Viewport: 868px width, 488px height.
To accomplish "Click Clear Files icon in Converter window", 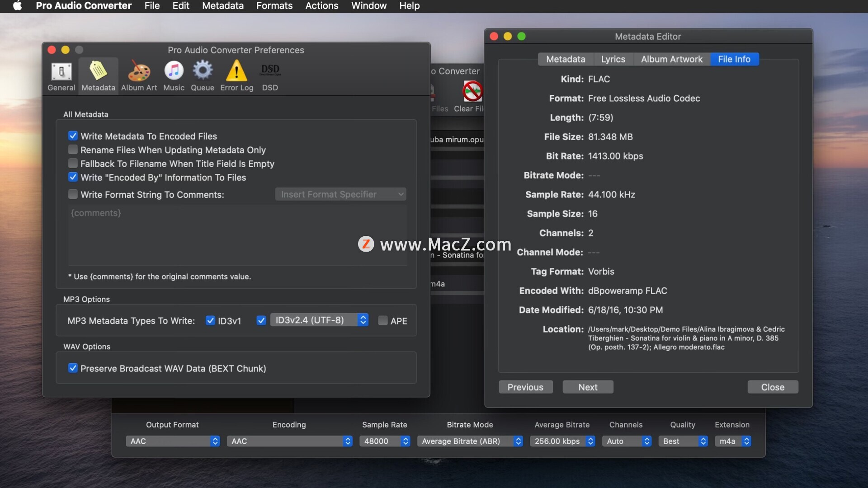I will [x=472, y=92].
